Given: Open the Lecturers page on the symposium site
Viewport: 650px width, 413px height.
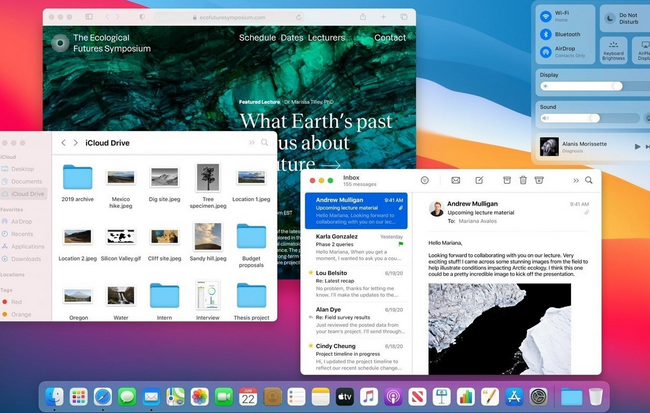Looking at the screenshot, I should (x=326, y=38).
